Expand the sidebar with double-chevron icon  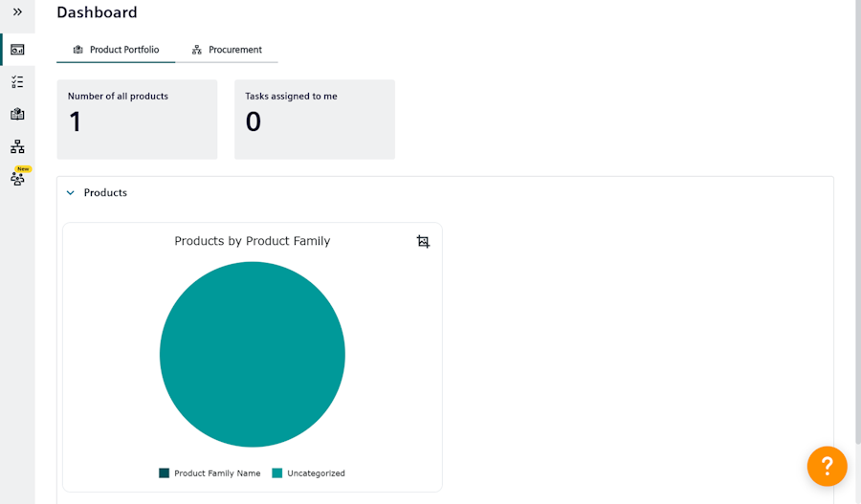coord(17,11)
